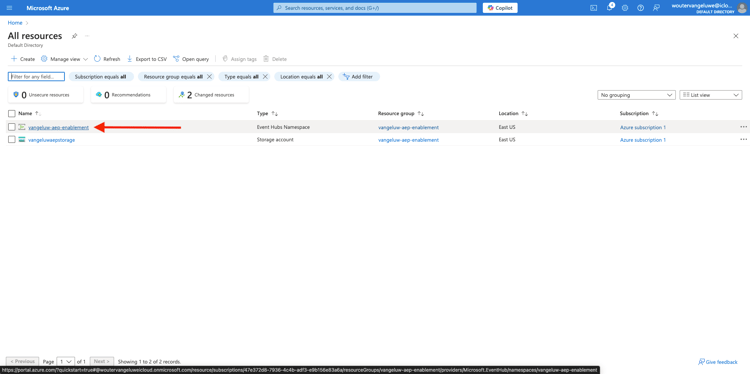
Task: Click Next page button
Action: click(x=102, y=362)
